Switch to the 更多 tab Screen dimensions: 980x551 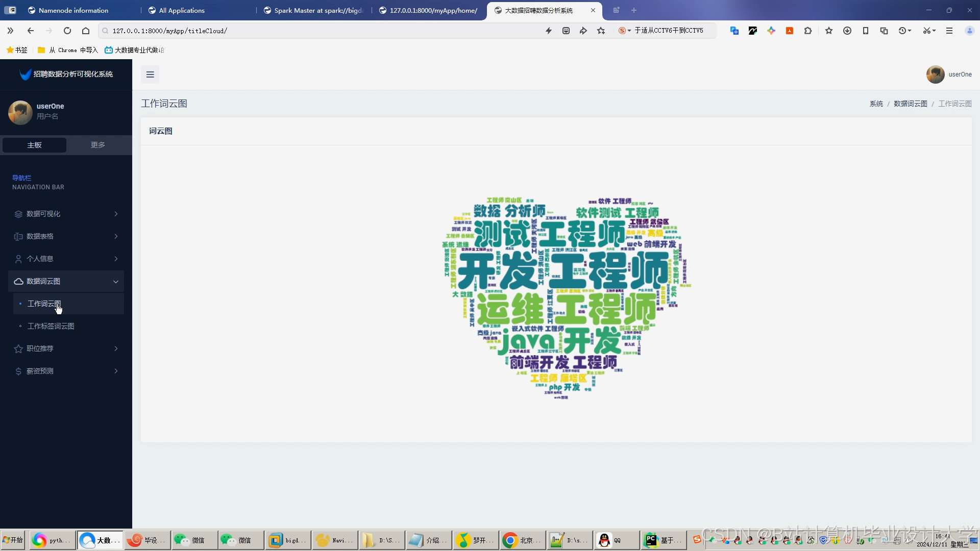[x=97, y=145]
